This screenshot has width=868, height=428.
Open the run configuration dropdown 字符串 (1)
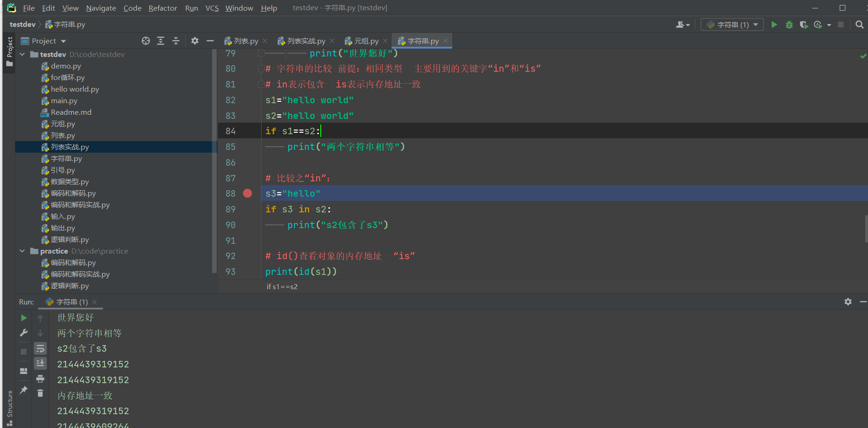732,25
